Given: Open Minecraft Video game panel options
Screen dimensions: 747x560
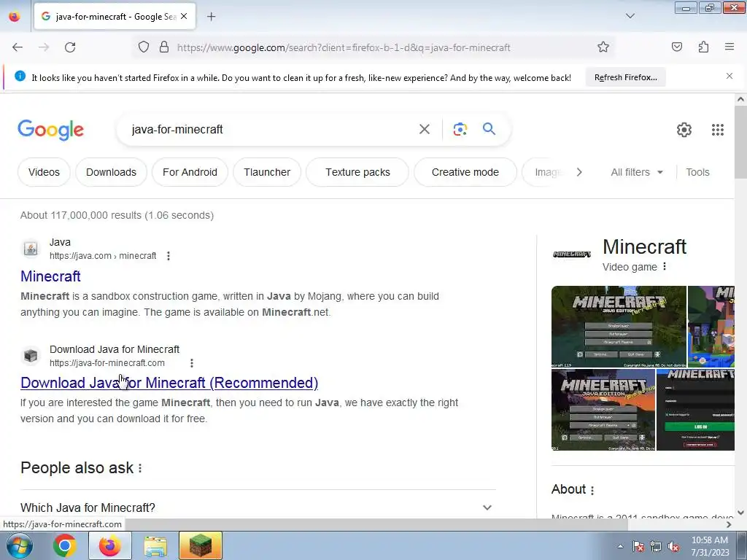Looking at the screenshot, I should tap(665, 267).
